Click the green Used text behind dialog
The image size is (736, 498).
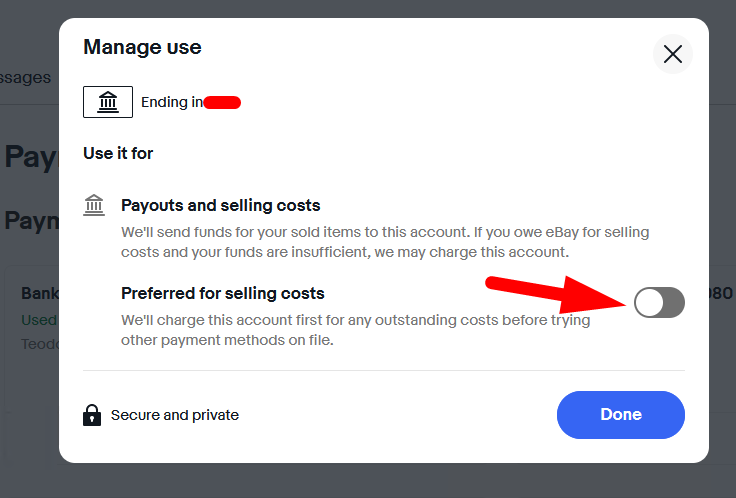pos(39,320)
